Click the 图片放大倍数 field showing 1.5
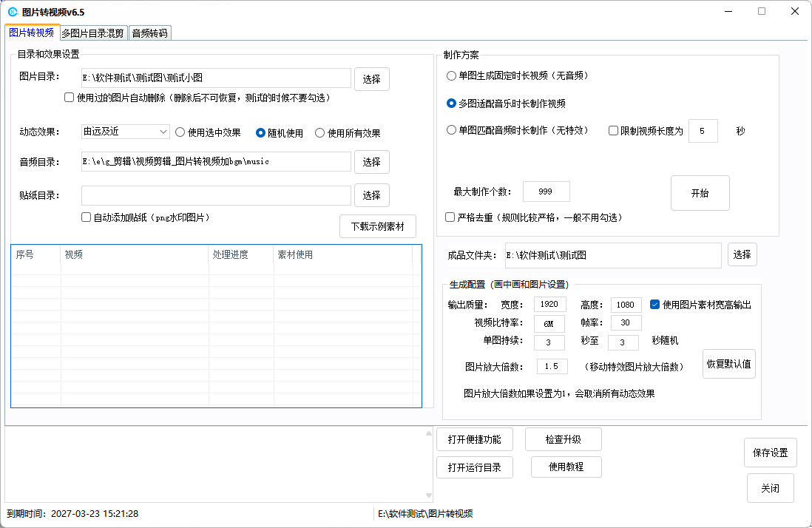 [x=552, y=366]
